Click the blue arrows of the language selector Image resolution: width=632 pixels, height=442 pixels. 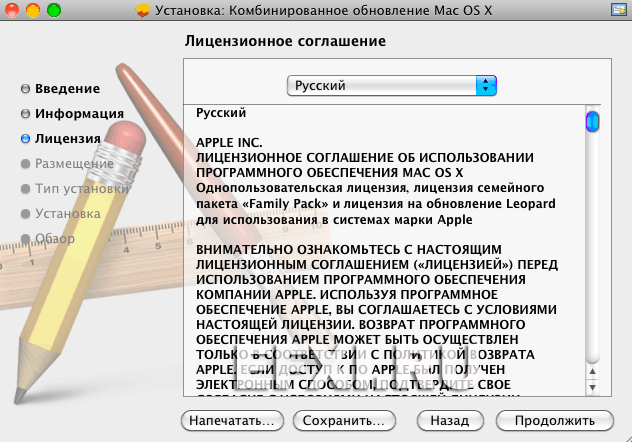pos(486,86)
